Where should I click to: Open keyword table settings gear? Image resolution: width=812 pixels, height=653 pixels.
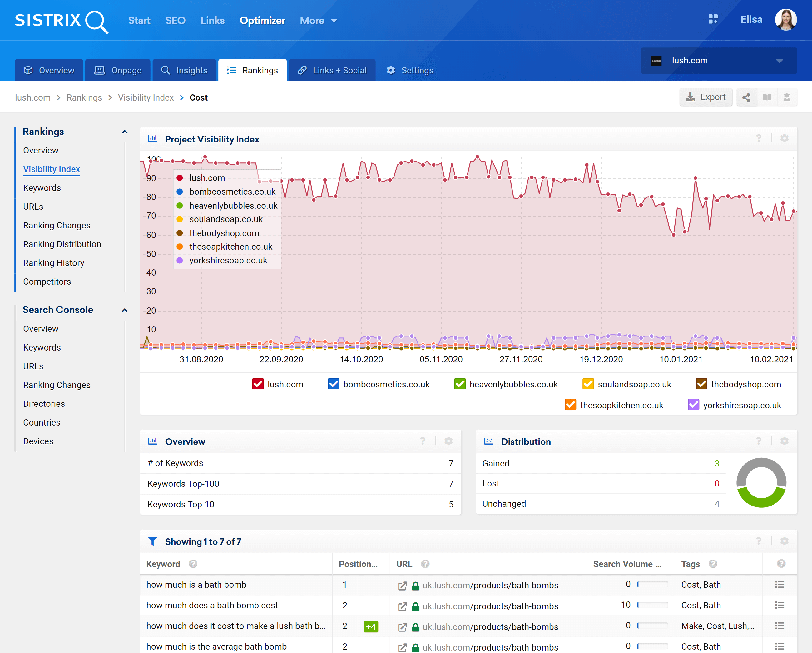click(785, 541)
